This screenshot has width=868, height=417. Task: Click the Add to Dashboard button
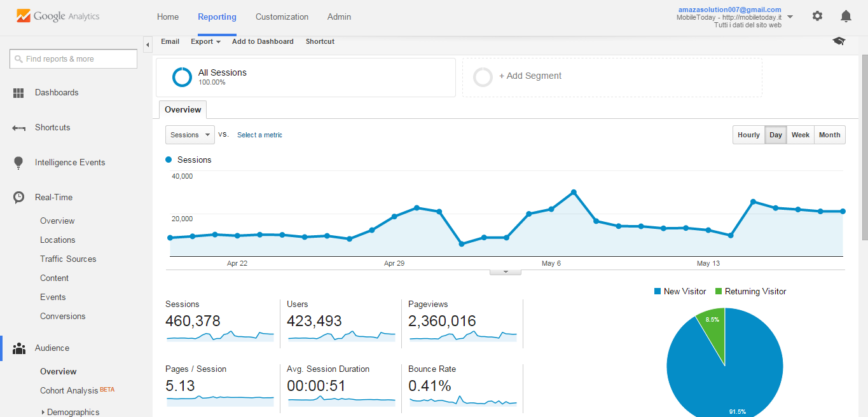[x=262, y=41]
